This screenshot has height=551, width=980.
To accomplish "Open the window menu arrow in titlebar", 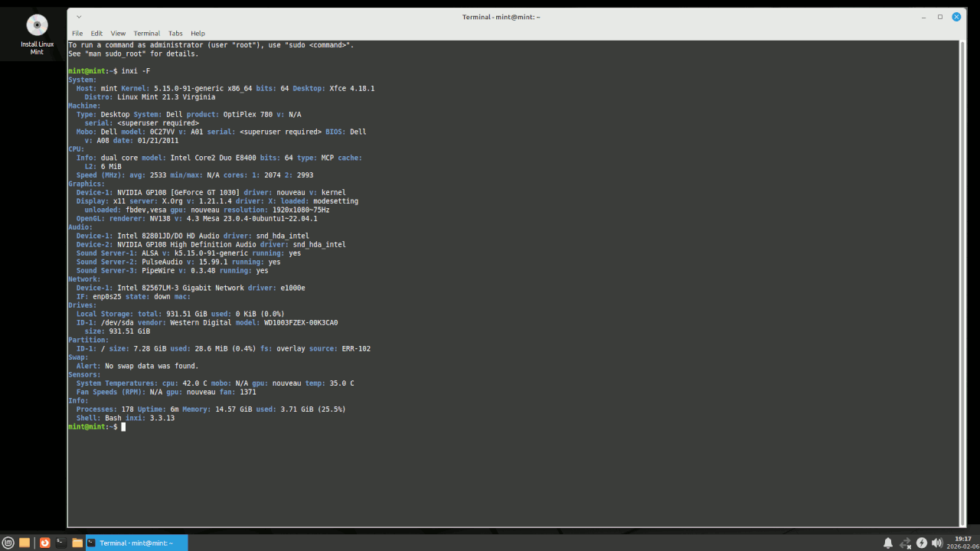I will [79, 16].
